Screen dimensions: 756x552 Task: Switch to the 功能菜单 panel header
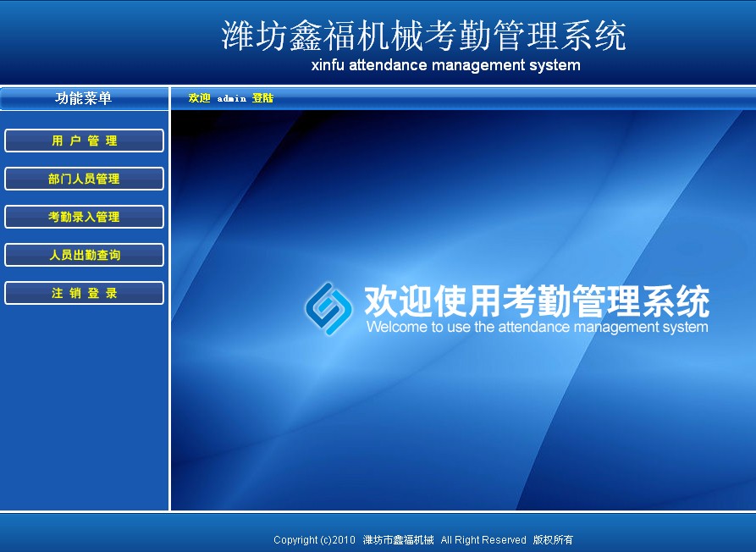pos(84,98)
